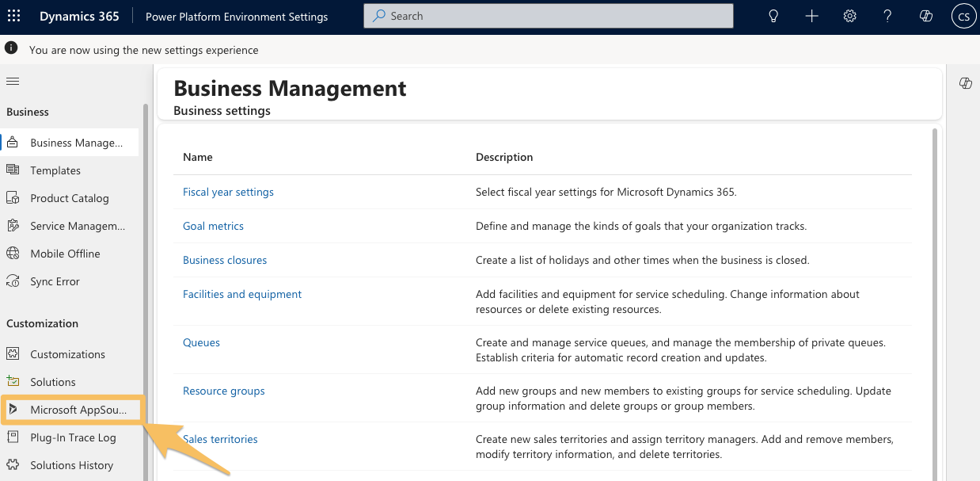Click the plus quick create icon
Image resolution: width=980 pixels, height=481 pixels.
[811, 17]
